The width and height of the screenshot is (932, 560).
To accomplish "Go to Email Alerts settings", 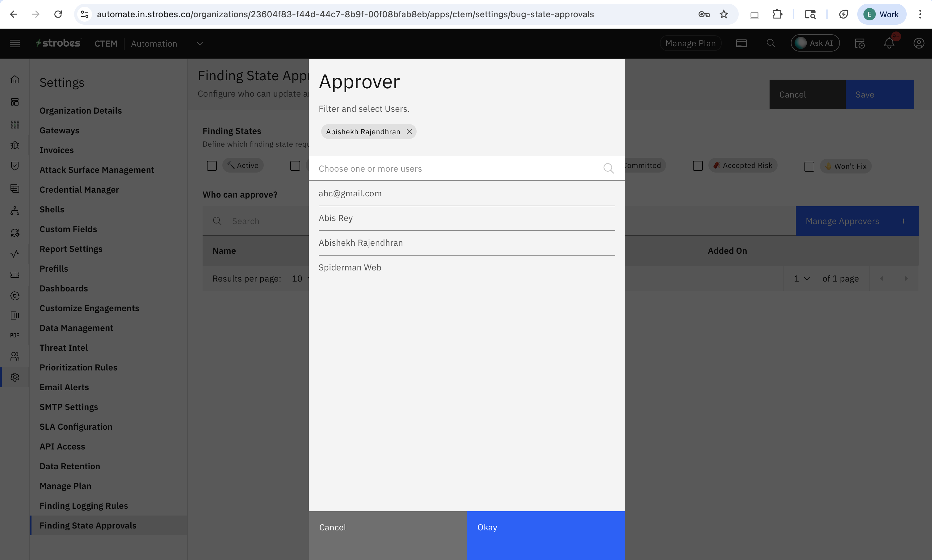I will coord(64,387).
